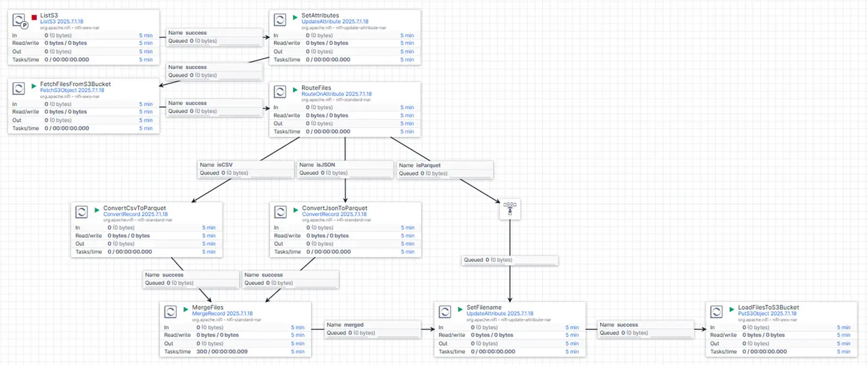Screen dimensions: 868x365
Task: Click the MergeFiles processor icon
Action: pos(170,312)
